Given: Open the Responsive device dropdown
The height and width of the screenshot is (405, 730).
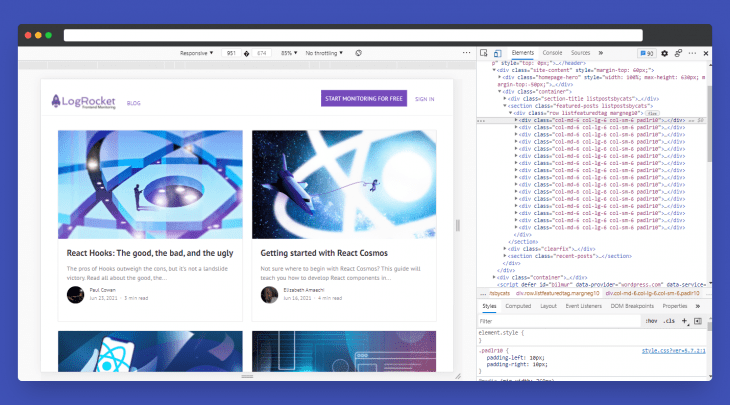Looking at the screenshot, I should click(196, 53).
